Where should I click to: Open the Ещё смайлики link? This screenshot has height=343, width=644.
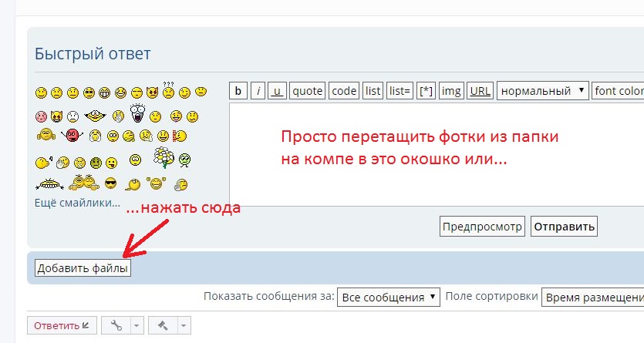[x=77, y=203]
